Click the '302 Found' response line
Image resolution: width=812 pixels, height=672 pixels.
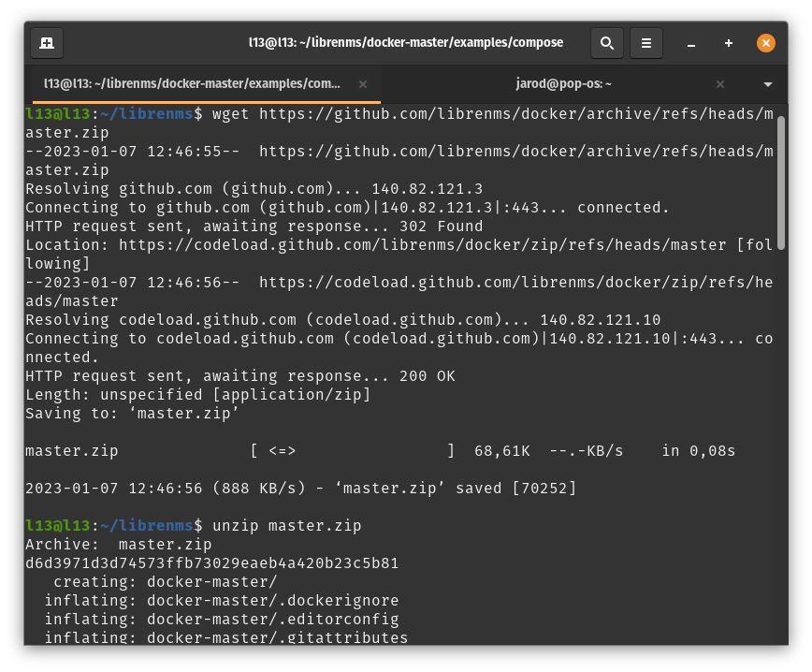coord(254,226)
